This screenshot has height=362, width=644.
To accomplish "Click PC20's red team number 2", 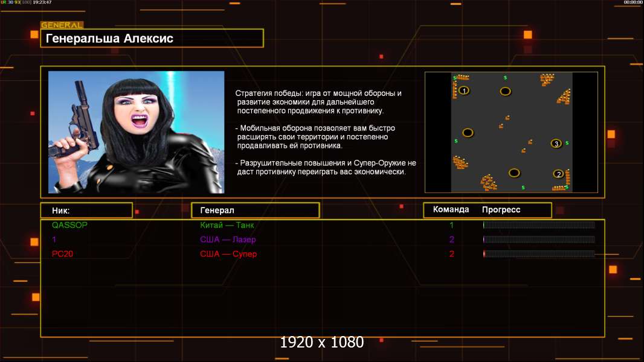I will 452,254.
